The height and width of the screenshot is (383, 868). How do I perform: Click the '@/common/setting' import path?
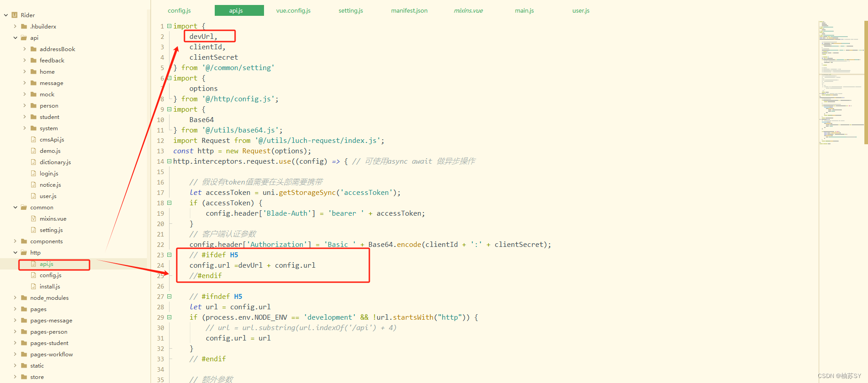pos(238,68)
